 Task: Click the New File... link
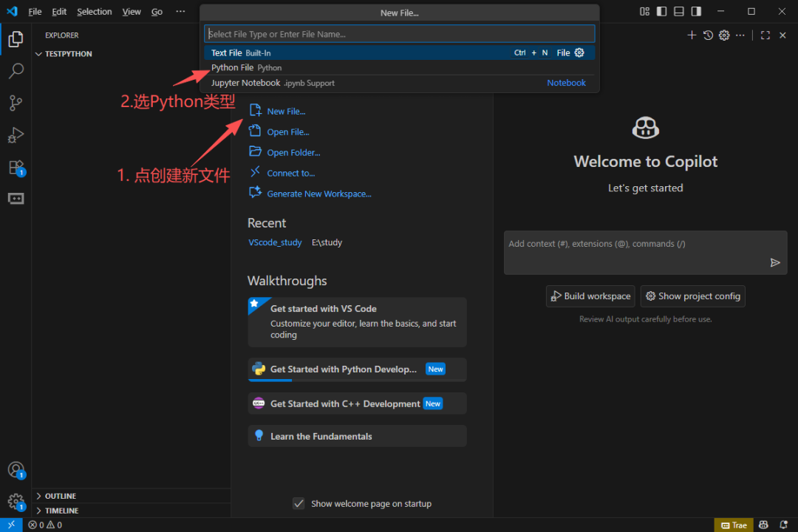[286, 111]
